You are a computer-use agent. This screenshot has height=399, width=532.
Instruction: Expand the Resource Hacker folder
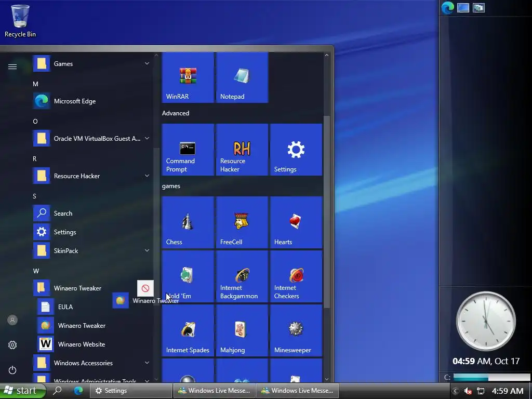91,176
